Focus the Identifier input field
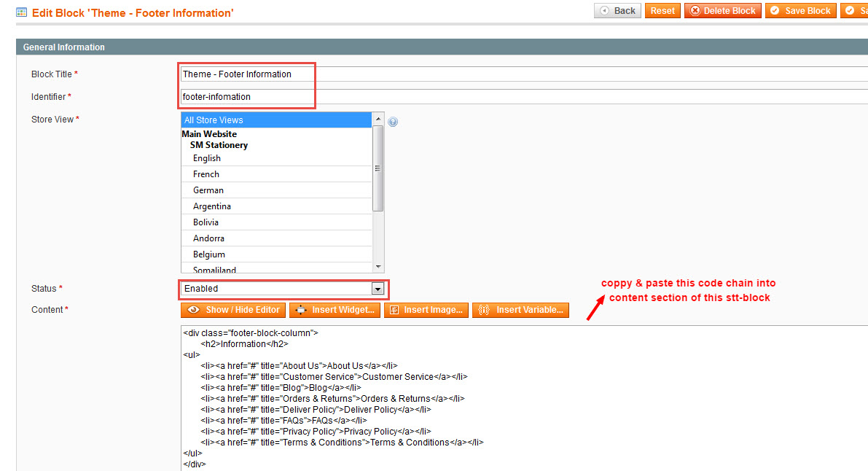 click(x=524, y=96)
